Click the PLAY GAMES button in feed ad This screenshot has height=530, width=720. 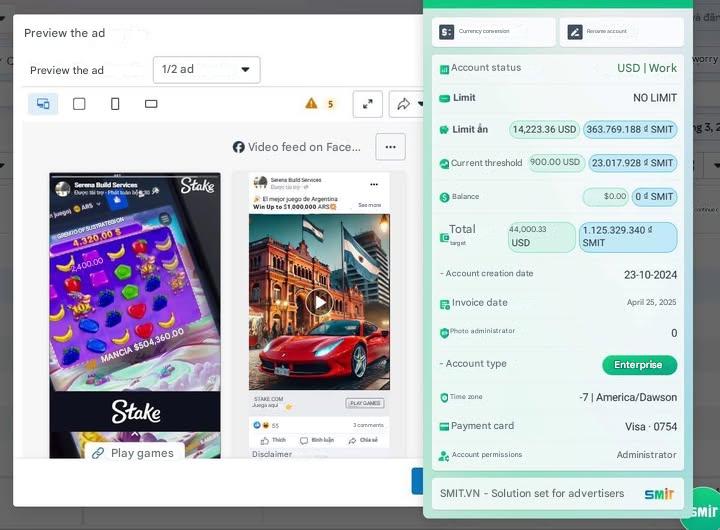click(365, 403)
